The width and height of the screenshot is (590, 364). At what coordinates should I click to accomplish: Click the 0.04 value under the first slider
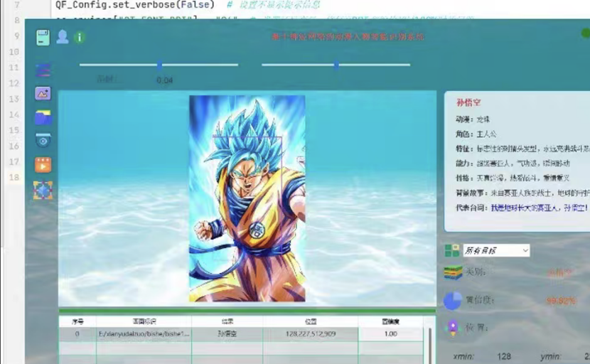164,80
